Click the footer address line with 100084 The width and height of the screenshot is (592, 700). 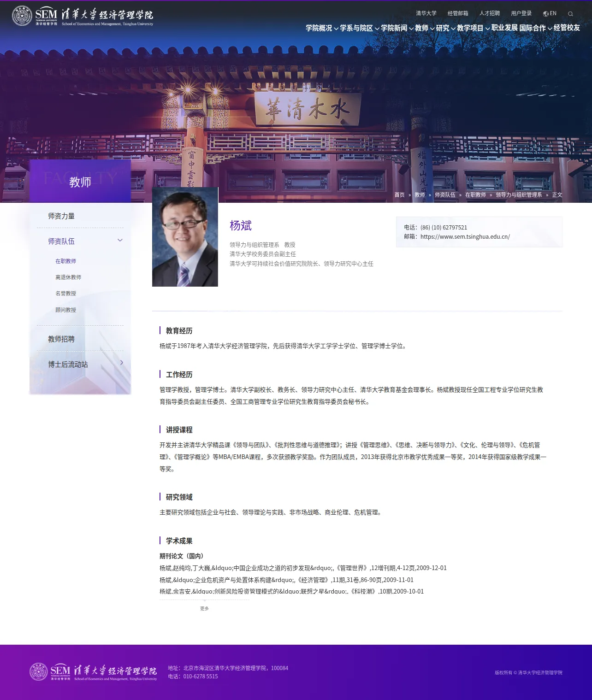[x=228, y=668]
